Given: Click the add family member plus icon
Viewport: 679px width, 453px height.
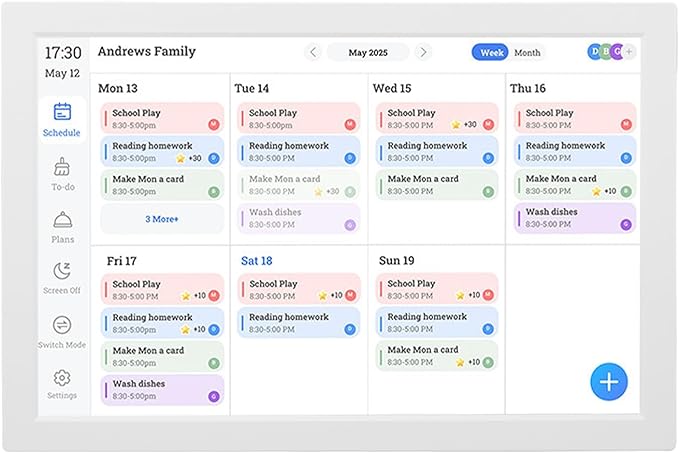Looking at the screenshot, I should (x=629, y=52).
